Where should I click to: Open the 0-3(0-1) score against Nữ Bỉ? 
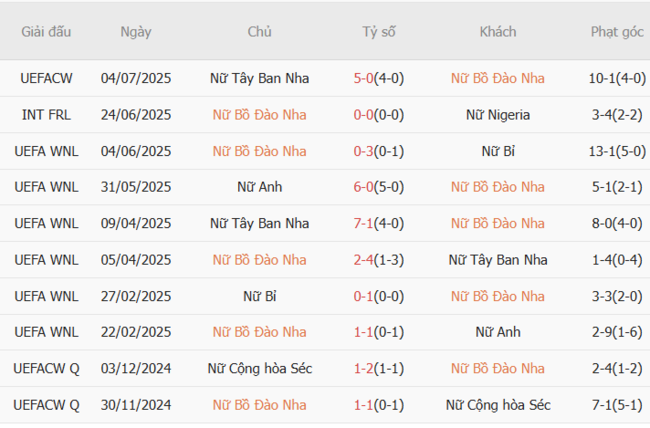379,151
